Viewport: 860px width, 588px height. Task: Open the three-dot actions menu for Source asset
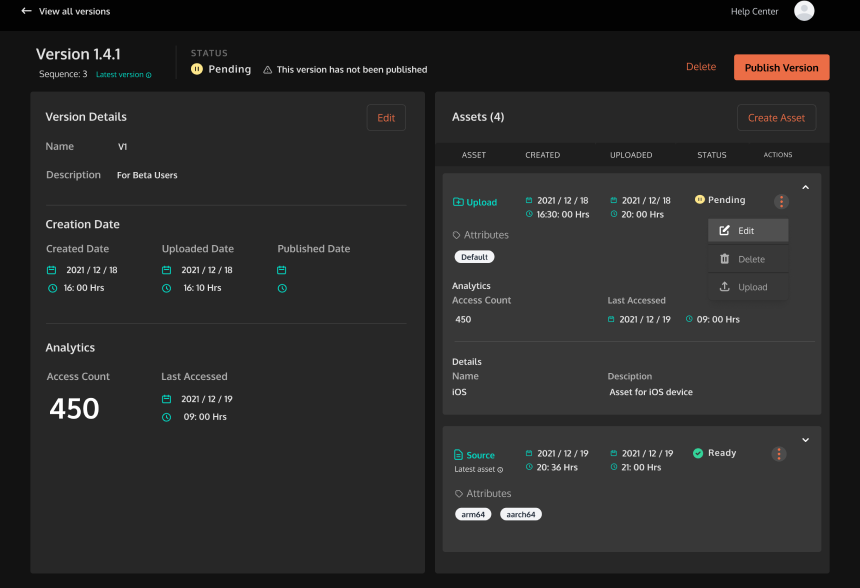click(778, 454)
